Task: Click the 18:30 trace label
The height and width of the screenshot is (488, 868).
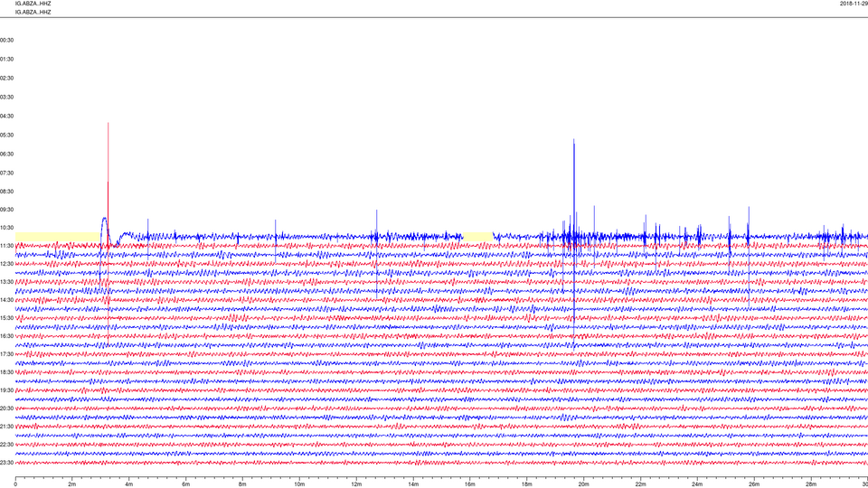Action: (x=6, y=372)
